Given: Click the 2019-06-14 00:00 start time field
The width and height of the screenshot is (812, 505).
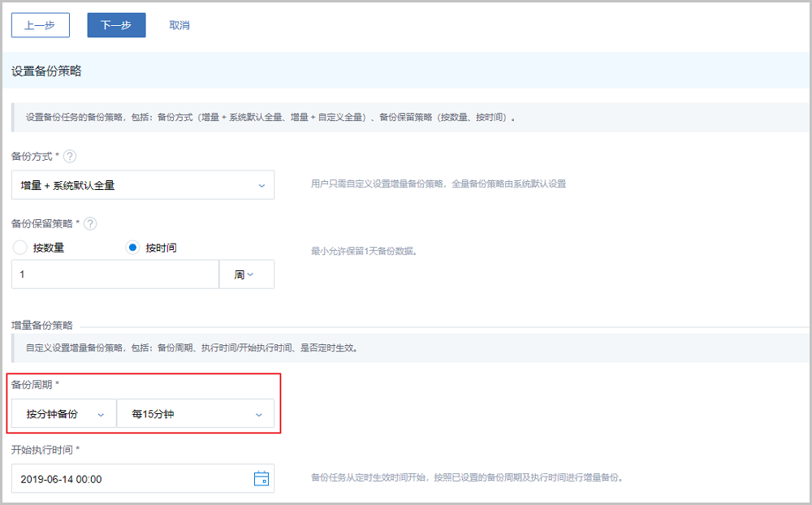Looking at the screenshot, I should point(130,479).
